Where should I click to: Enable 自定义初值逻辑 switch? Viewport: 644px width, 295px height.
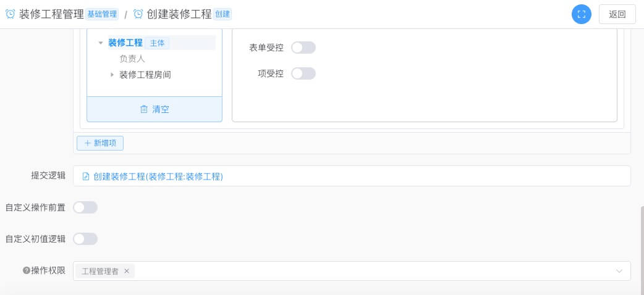pyautogui.click(x=85, y=238)
